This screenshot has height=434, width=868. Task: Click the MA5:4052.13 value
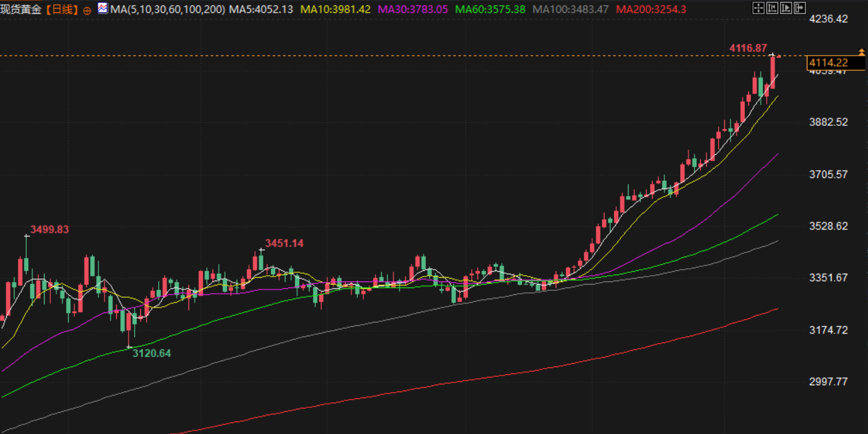[x=261, y=10]
